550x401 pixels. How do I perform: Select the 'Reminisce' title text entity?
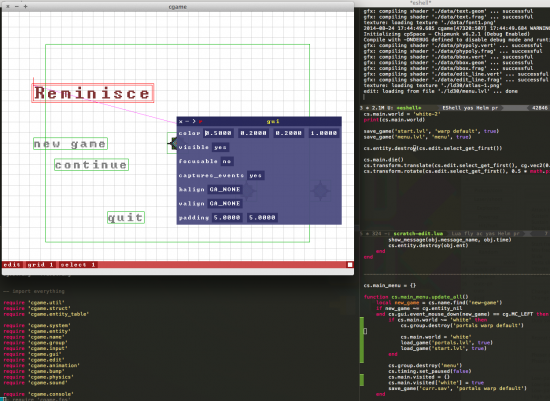point(93,93)
